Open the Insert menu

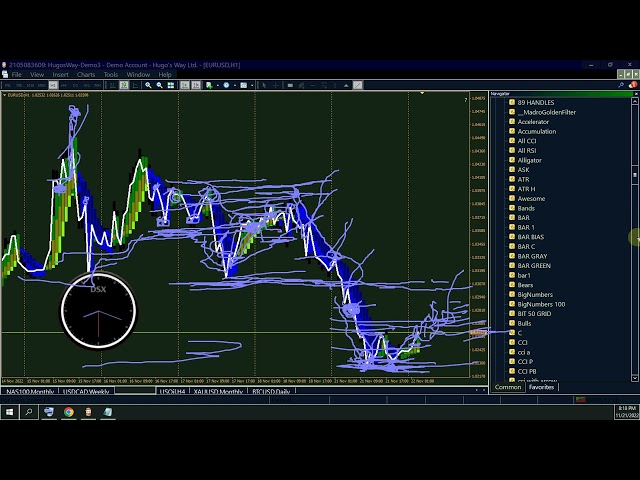tap(61, 74)
